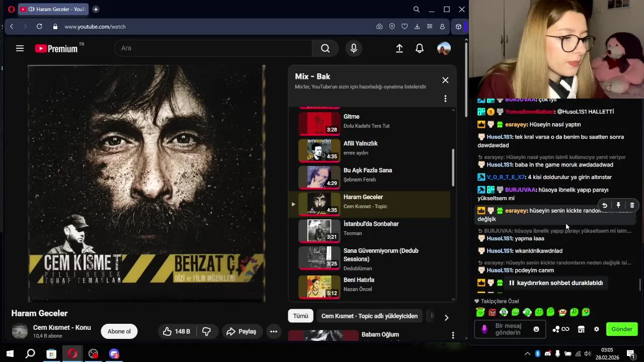The height and width of the screenshot is (362, 644).
Task: Delete esrayey's highlighted chat message
Action: click(632, 205)
